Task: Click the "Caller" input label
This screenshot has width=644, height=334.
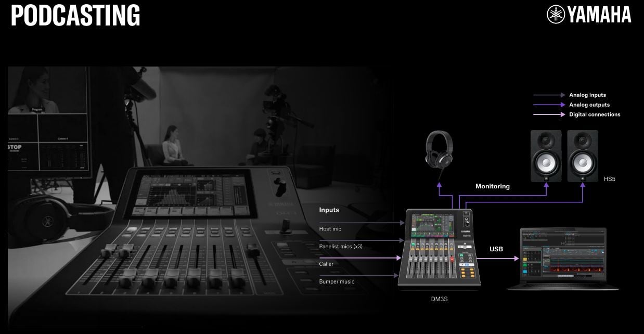Action: 326,264
